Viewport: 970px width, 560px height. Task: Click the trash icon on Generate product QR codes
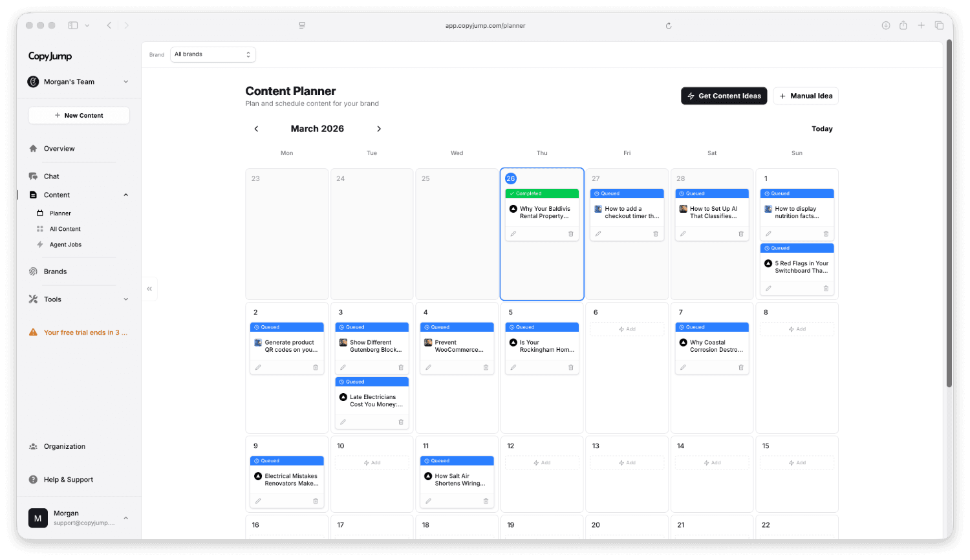coord(316,367)
